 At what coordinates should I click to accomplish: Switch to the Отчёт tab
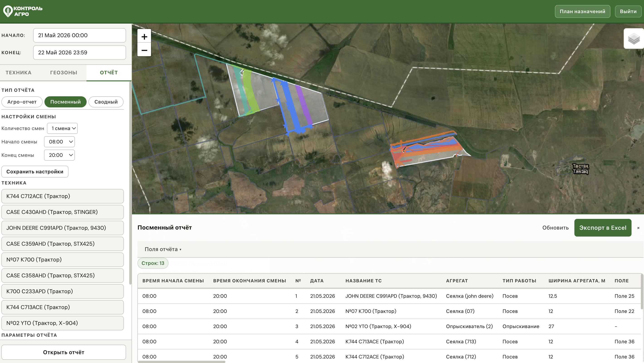[109, 73]
